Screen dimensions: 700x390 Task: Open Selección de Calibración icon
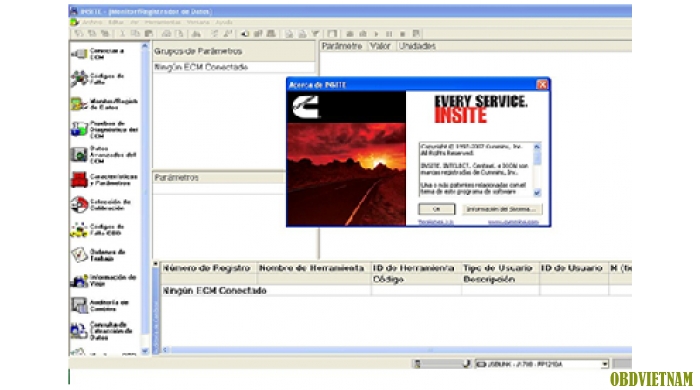point(79,205)
